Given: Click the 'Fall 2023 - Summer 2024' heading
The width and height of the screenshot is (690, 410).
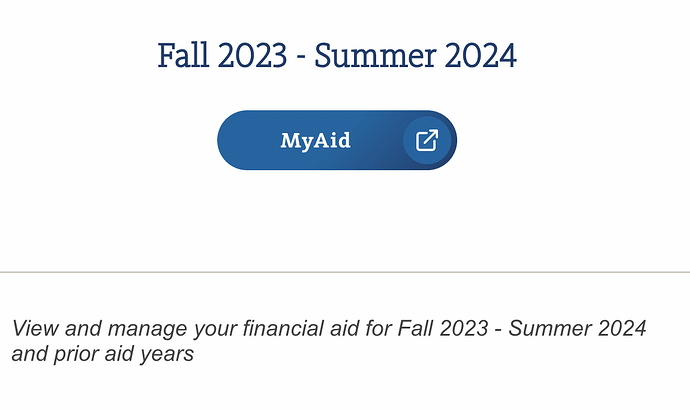Looking at the screenshot, I should 336,56.
